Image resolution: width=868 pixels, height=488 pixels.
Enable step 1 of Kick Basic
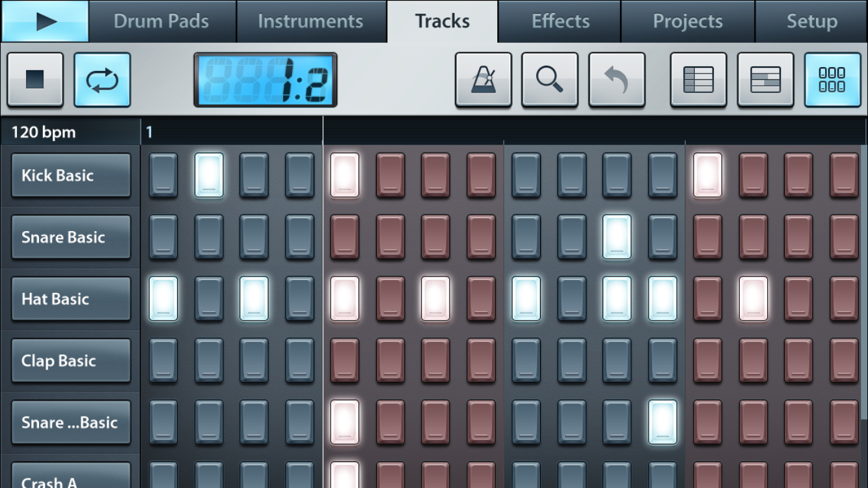tap(163, 175)
